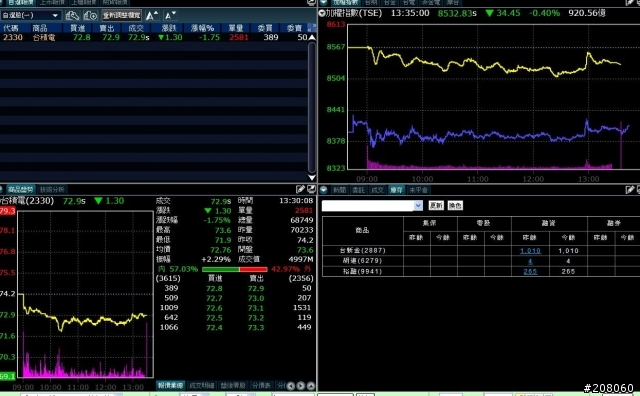Select bid price 72.4 in order book
The image size is (640, 396).
(214, 327)
